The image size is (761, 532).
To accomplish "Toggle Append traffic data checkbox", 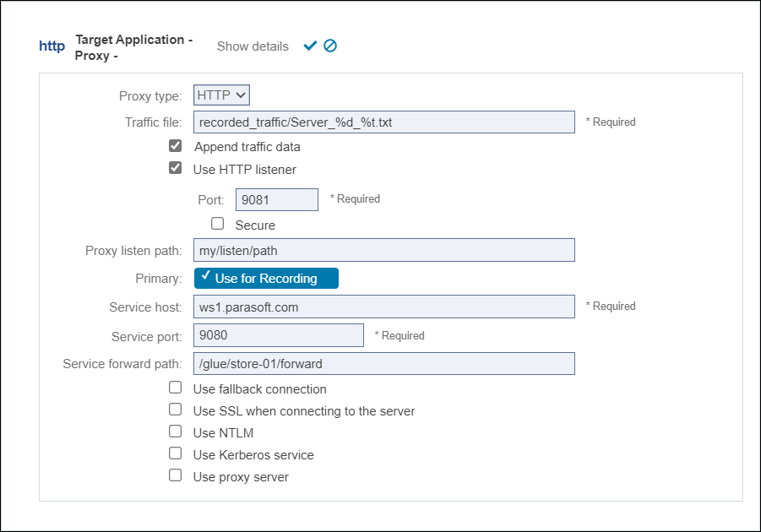I will (x=175, y=145).
